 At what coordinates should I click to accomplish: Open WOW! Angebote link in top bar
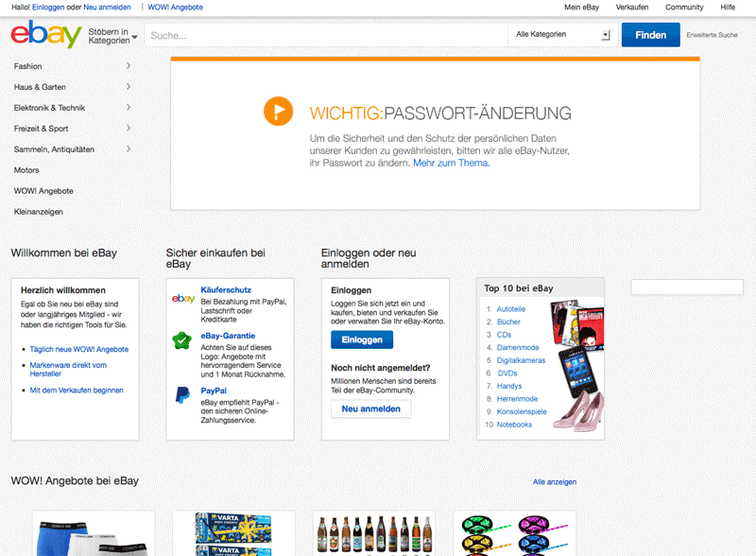coord(175,8)
